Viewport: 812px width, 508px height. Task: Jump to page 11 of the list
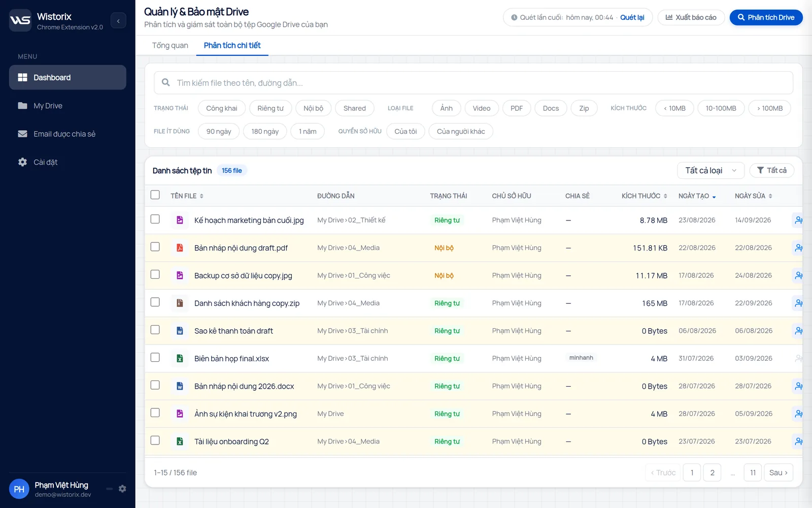click(x=753, y=472)
